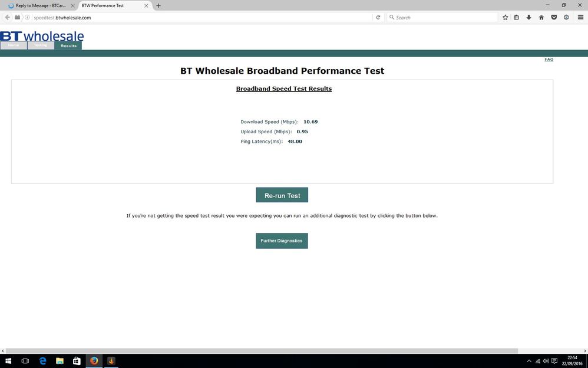This screenshot has height=368, width=588.
Task: Show site information icon in address bar
Action: [x=27, y=17]
